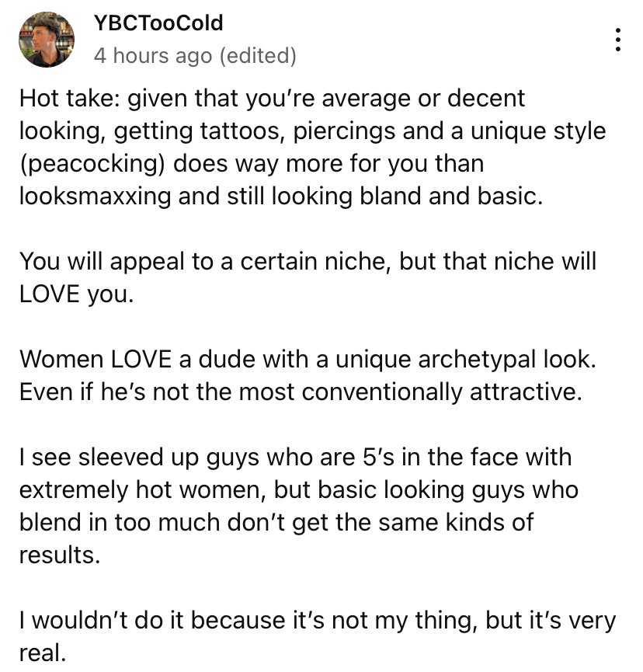The width and height of the screenshot is (643, 672).
Task: Click the "LOVE you." line
Action: (x=76, y=294)
